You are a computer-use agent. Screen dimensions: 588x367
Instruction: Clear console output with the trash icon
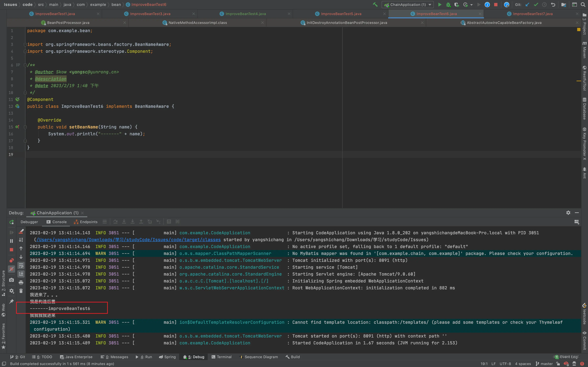[21, 291]
